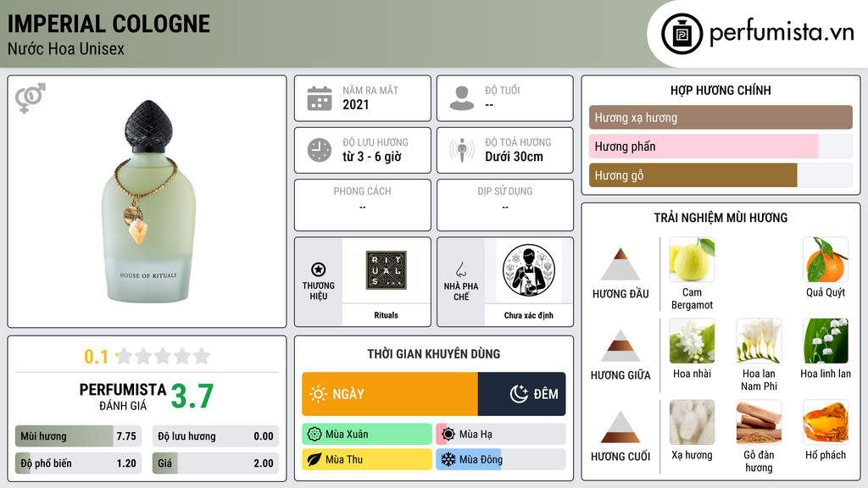Image resolution: width=868 pixels, height=488 pixels.
Task: Click the Dịp sử dụng box
Action: pyautogui.click(x=505, y=205)
